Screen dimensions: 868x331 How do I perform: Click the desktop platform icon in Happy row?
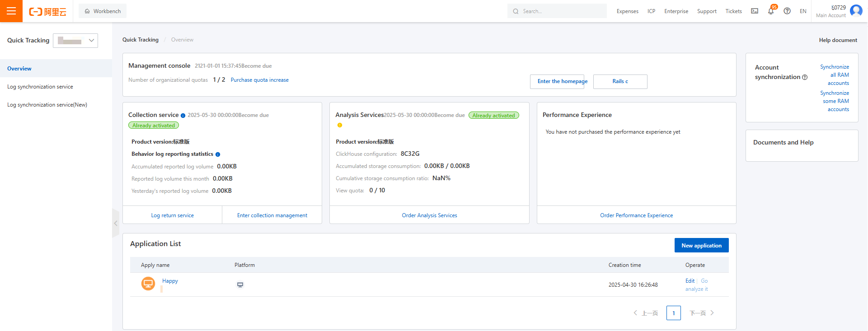tap(240, 285)
